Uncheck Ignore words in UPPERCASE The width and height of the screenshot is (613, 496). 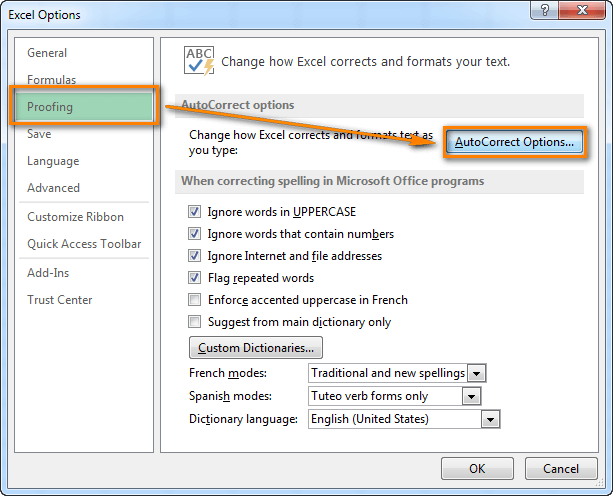click(195, 212)
